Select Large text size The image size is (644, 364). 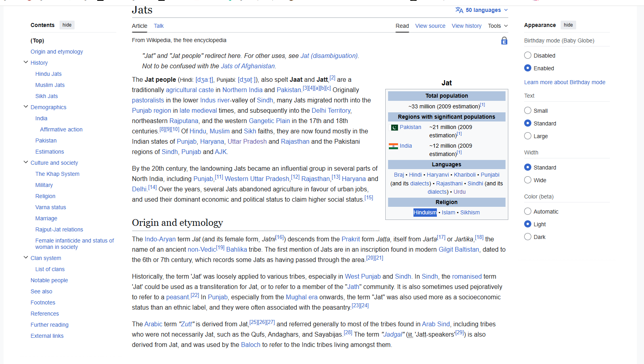tap(528, 136)
